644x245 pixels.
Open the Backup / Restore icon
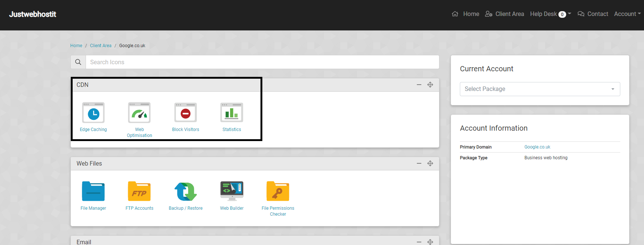(x=186, y=191)
